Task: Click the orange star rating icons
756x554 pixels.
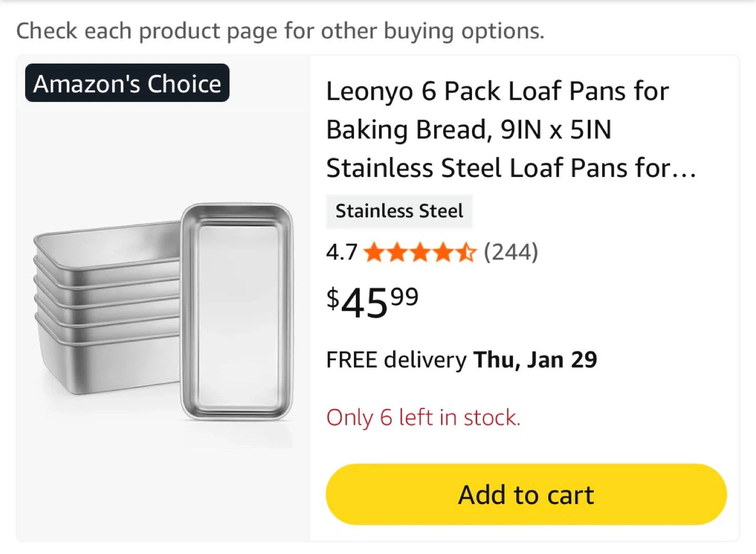Action: click(419, 253)
